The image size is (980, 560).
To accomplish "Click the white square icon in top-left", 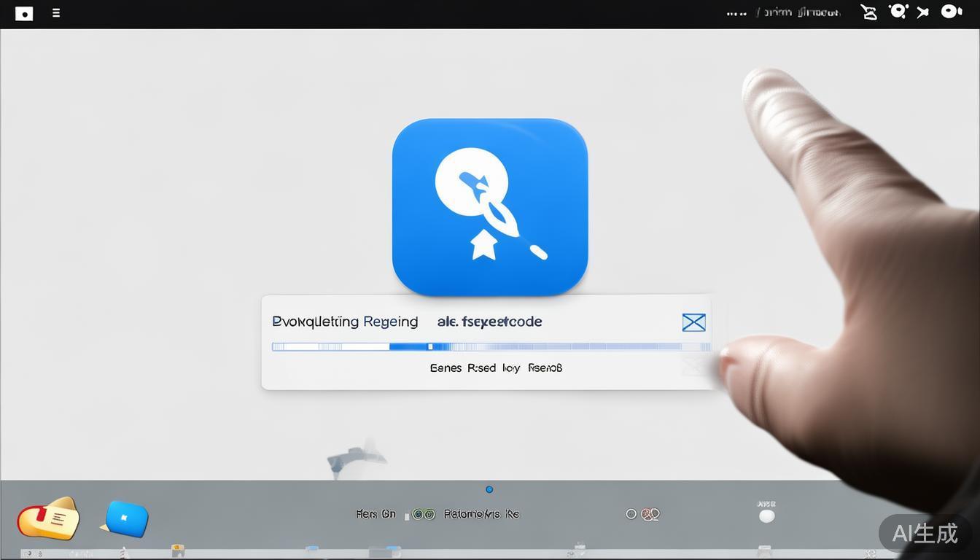I will [24, 13].
